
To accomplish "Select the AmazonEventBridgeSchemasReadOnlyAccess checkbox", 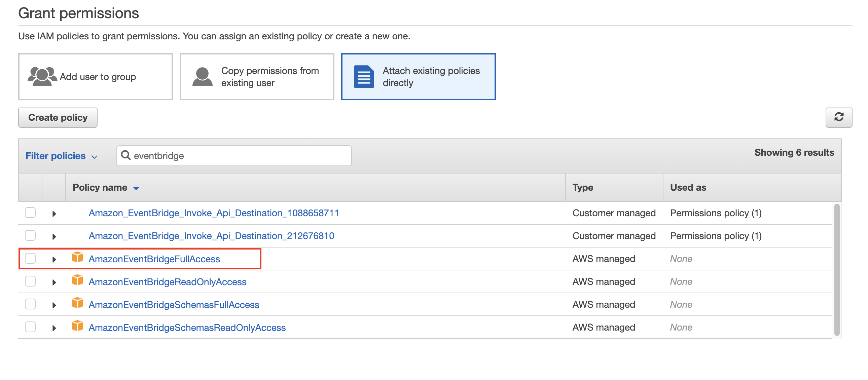I will point(30,327).
